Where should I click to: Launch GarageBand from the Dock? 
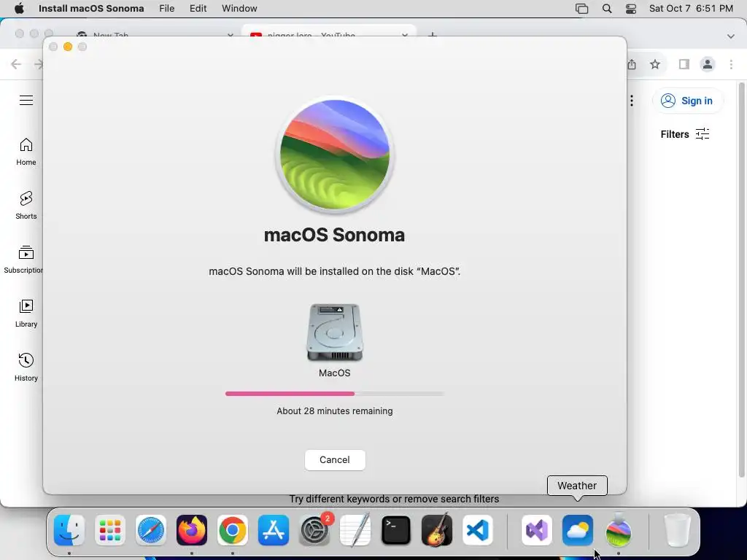coord(437,530)
